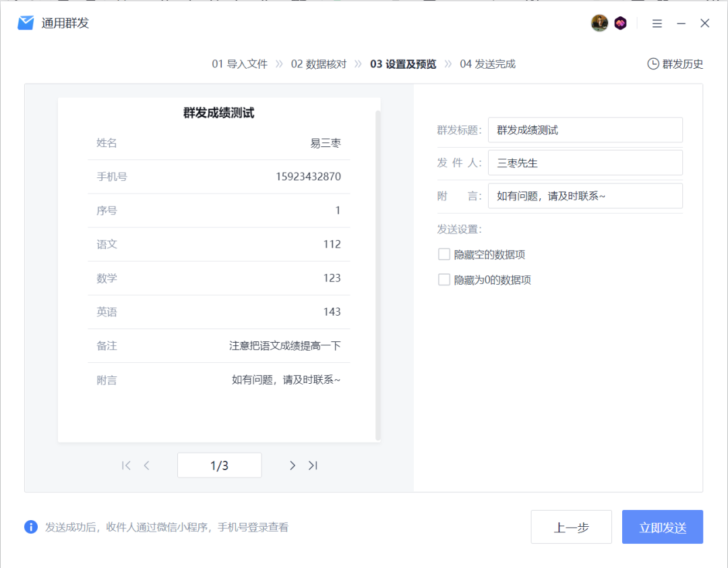Screen dimensions: 728x568
Task: Jump to the last preview page
Action: (x=313, y=465)
